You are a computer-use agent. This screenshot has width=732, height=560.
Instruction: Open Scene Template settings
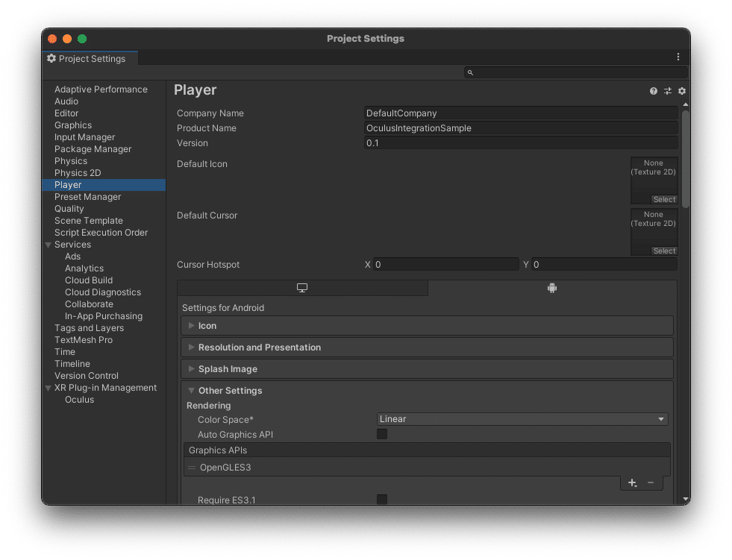pos(89,221)
